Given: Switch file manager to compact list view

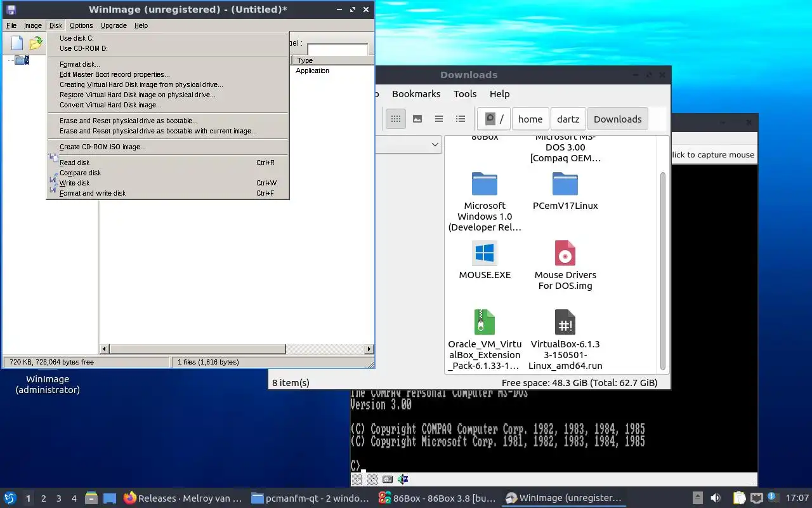Looking at the screenshot, I should 439,119.
